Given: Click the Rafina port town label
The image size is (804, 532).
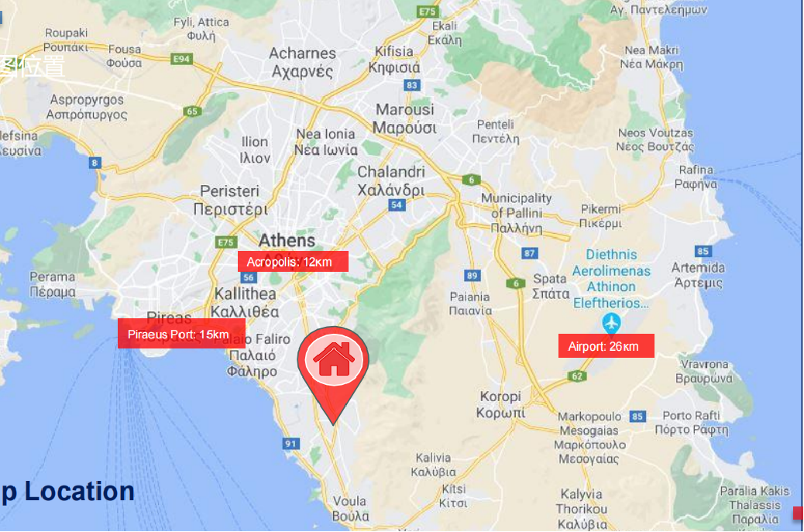Looking at the screenshot, I should tap(696, 177).
